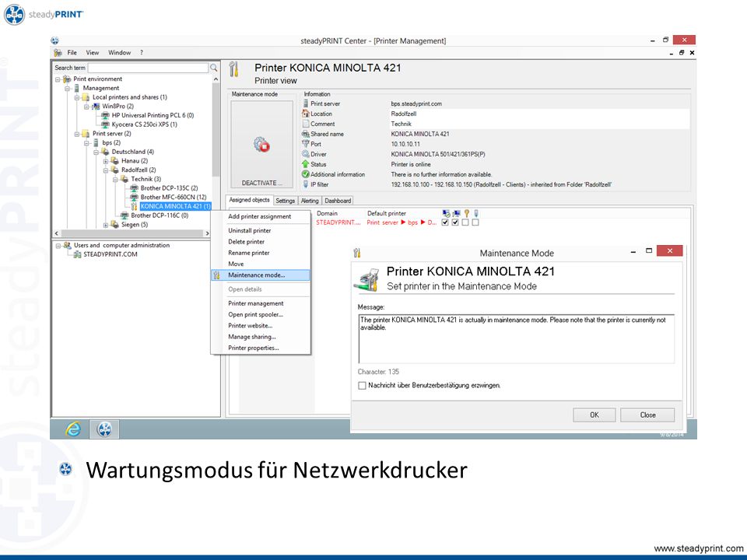Check the fourth assignment checkbox in STEADYPRINT row
The width and height of the screenshot is (747, 560).
(475, 222)
